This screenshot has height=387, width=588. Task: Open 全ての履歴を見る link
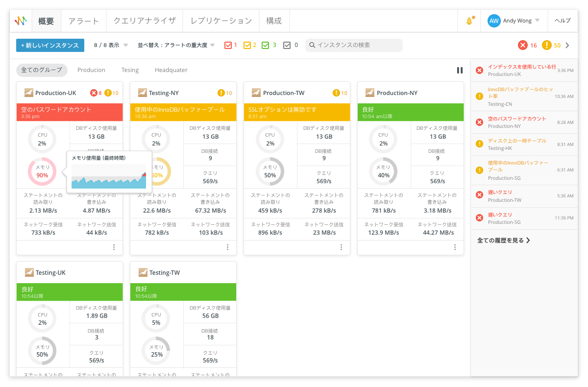tap(504, 241)
